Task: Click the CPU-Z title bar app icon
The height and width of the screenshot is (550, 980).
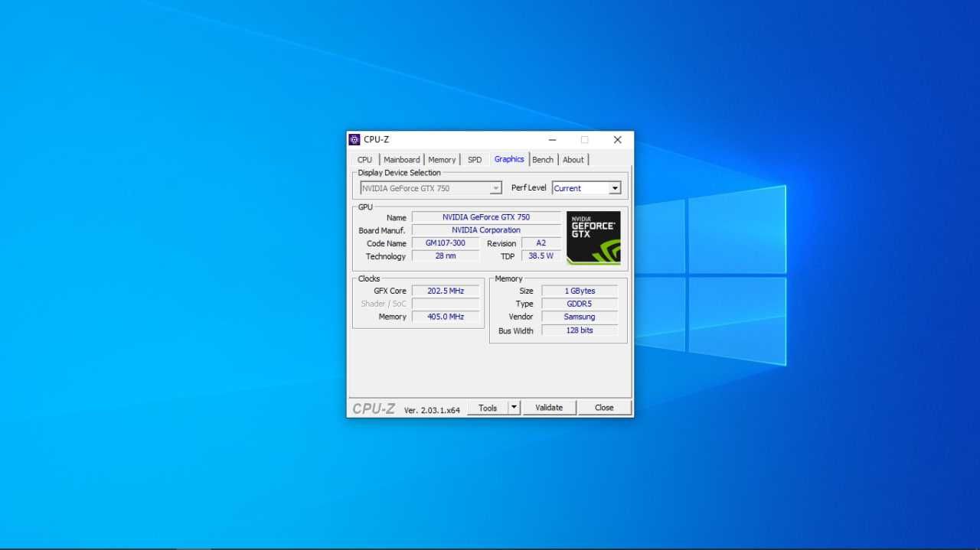Action: click(x=354, y=140)
